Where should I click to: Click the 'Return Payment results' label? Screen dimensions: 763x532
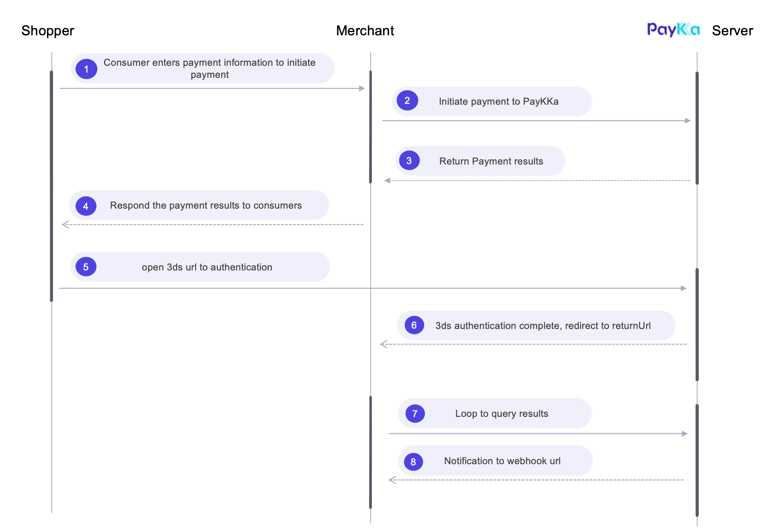[x=491, y=161]
